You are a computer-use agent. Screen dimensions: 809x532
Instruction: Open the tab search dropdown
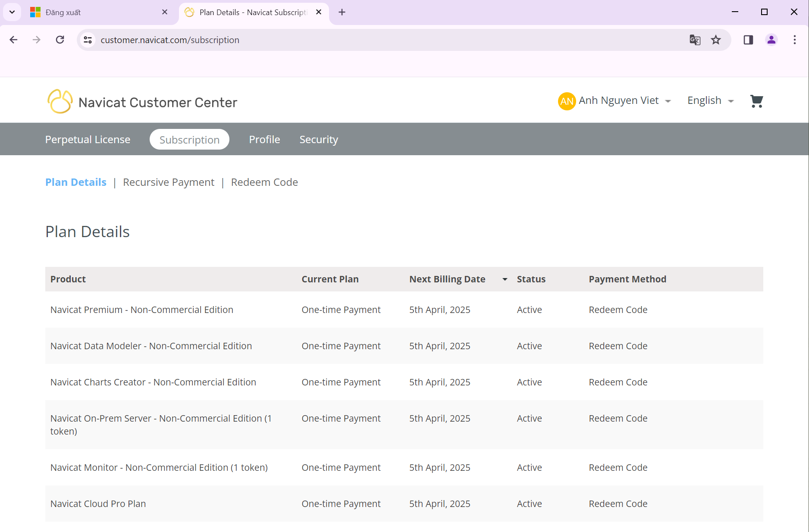[x=12, y=12]
